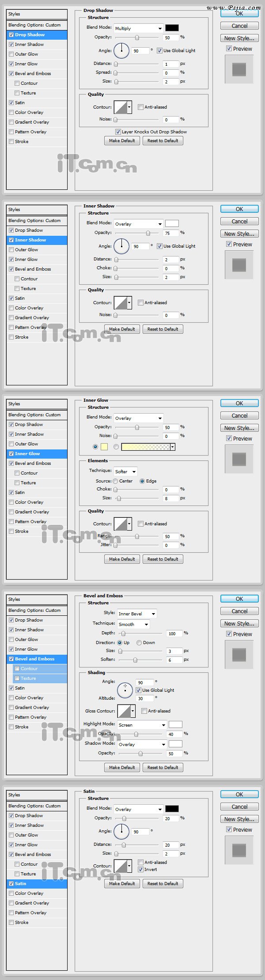The height and width of the screenshot is (980, 265).
Task: Click the Depth value field in Bevel and Emboss
Action: [x=174, y=633]
